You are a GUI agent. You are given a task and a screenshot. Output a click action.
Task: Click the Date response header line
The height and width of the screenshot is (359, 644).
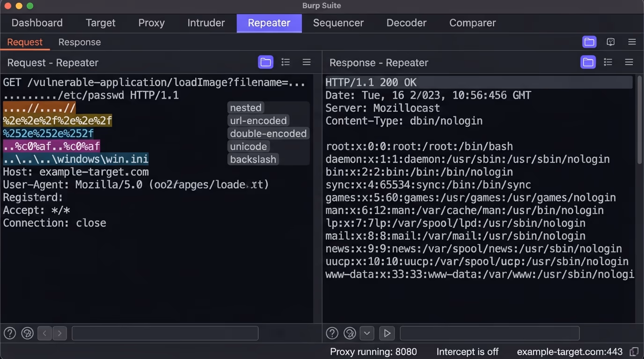(x=428, y=95)
